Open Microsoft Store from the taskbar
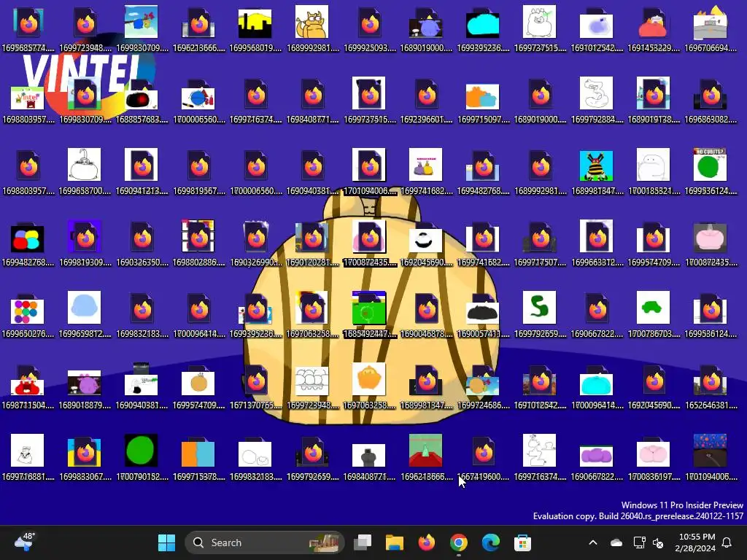Screen dimensions: 747x560 pos(522,542)
